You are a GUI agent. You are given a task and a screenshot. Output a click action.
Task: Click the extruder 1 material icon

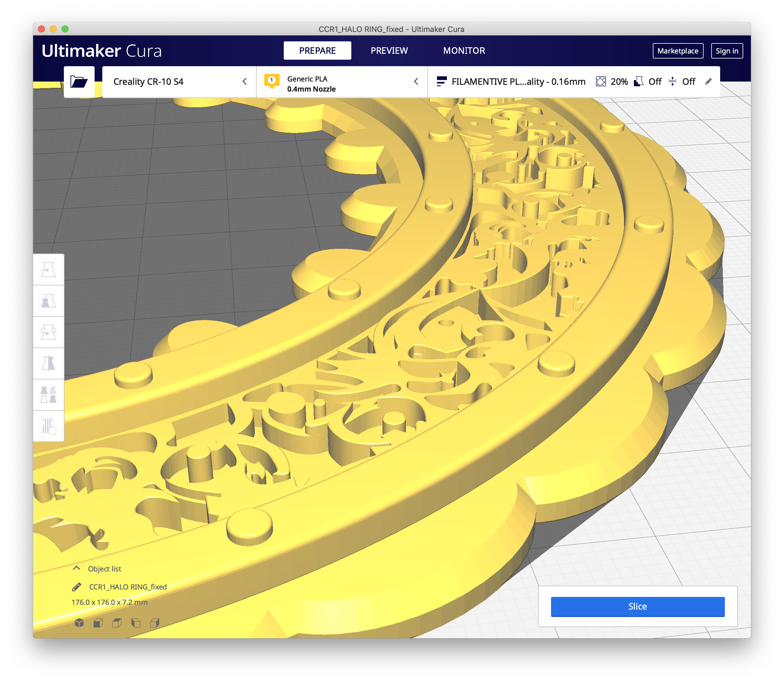(271, 81)
